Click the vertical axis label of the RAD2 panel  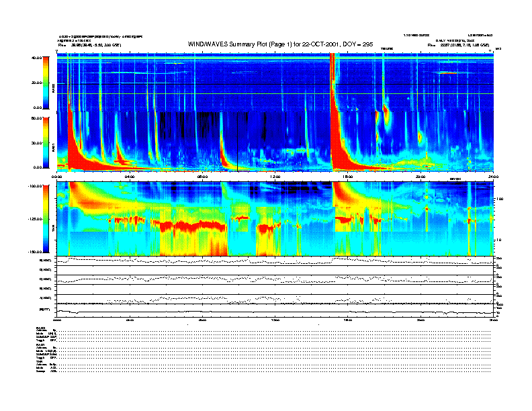(53, 88)
